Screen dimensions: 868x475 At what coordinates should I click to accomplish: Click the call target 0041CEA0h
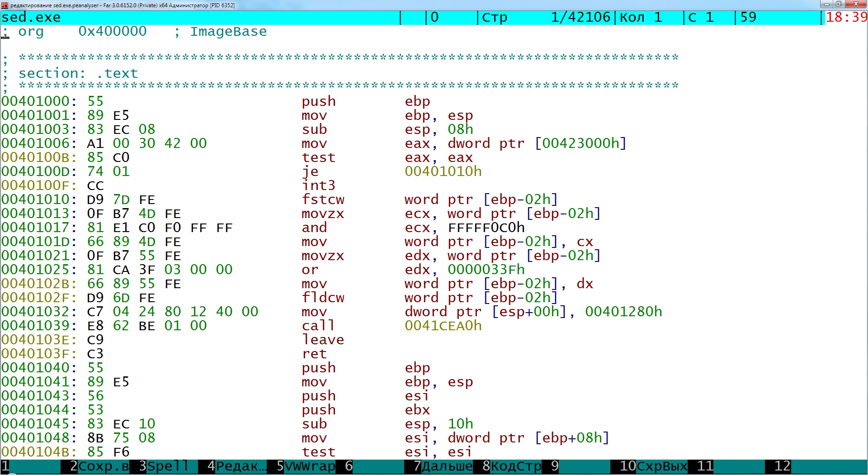[443, 326]
